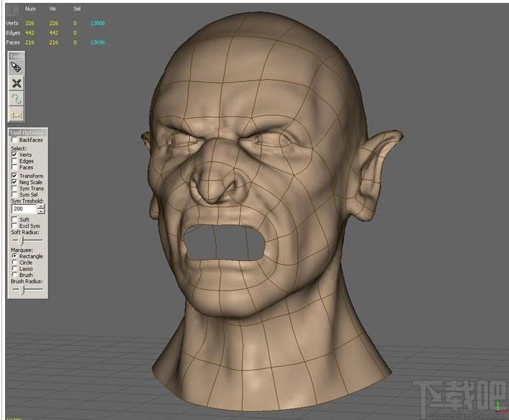Click the axis gizmo in viewport corner
The height and width of the screenshot is (420, 509).
(500, 407)
